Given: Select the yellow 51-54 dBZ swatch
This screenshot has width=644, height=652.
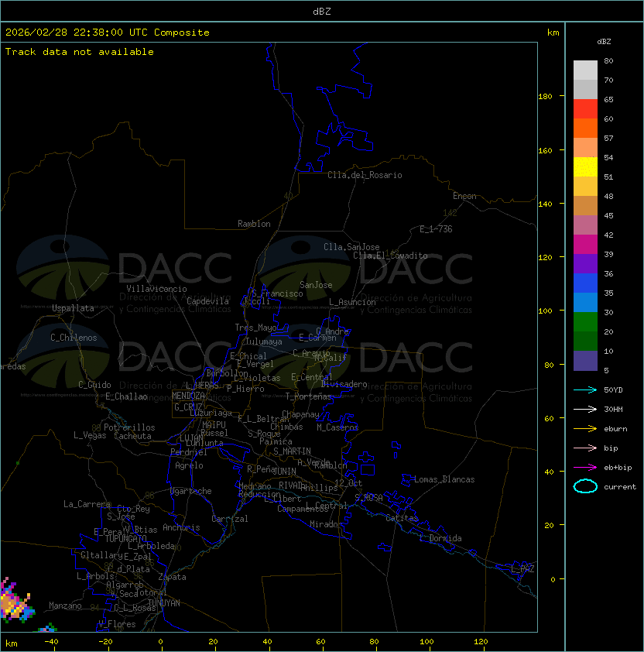Looking at the screenshot, I should click(x=585, y=166).
